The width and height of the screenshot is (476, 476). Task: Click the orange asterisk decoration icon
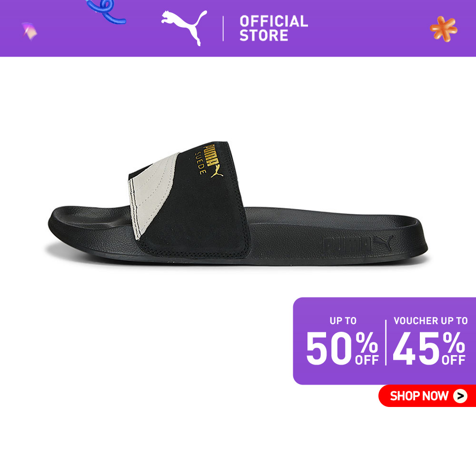(x=444, y=29)
